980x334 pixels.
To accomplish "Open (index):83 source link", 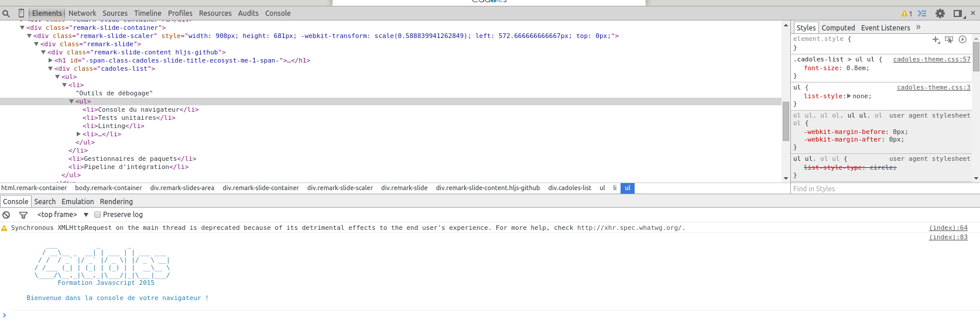I will (948, 237).
